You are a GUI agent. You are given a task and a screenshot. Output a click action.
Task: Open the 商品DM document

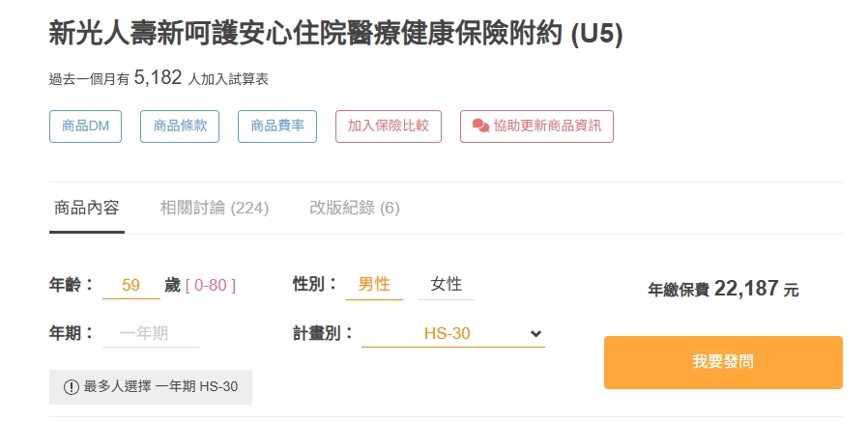[x=85, y=126]
